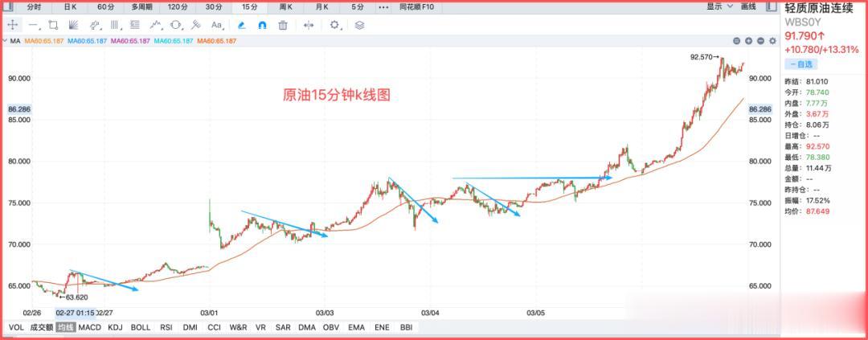Viewport: 868px width, 340px height.
Task: Select the CCI indicator
Action: [x=215, y=327]
